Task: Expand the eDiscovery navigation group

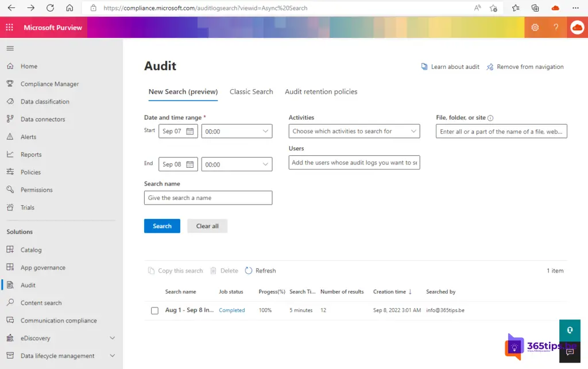Action: coord(112,338)
